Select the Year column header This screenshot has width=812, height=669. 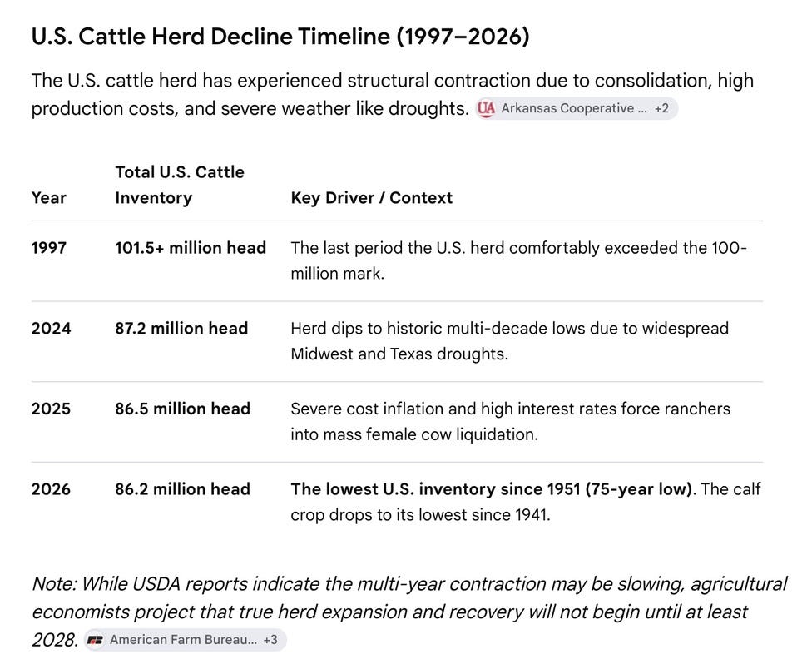click(x=49, y=198)
